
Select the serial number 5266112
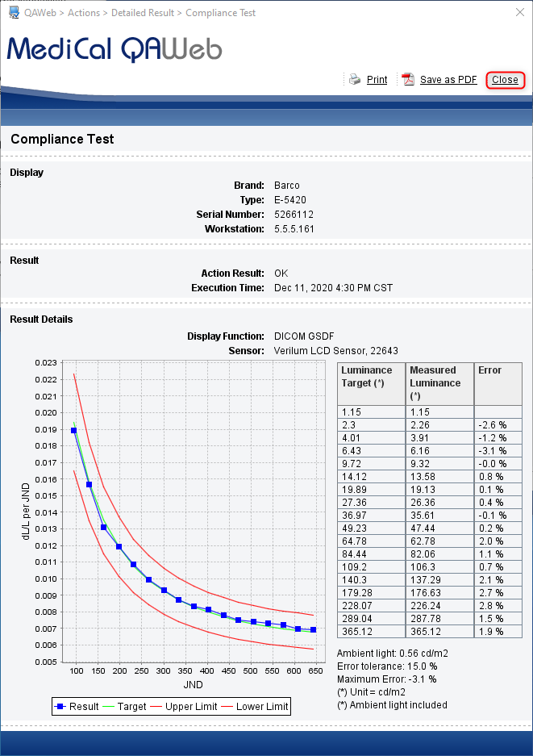tap(294, 215)
